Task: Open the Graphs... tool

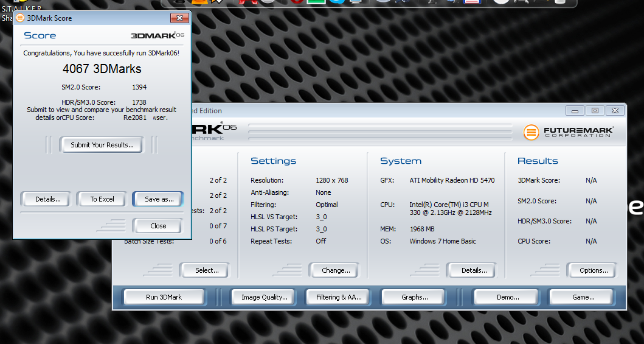Action: point(414,297)
